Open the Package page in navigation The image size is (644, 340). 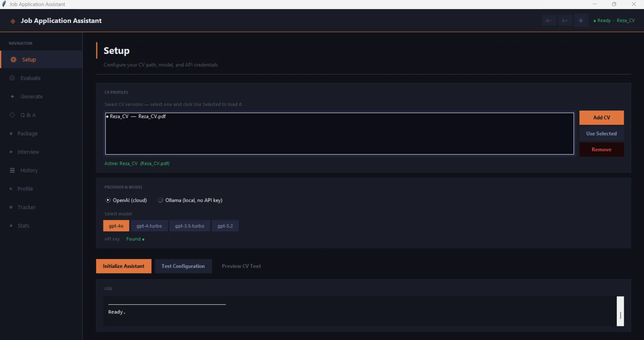[27, 134]
